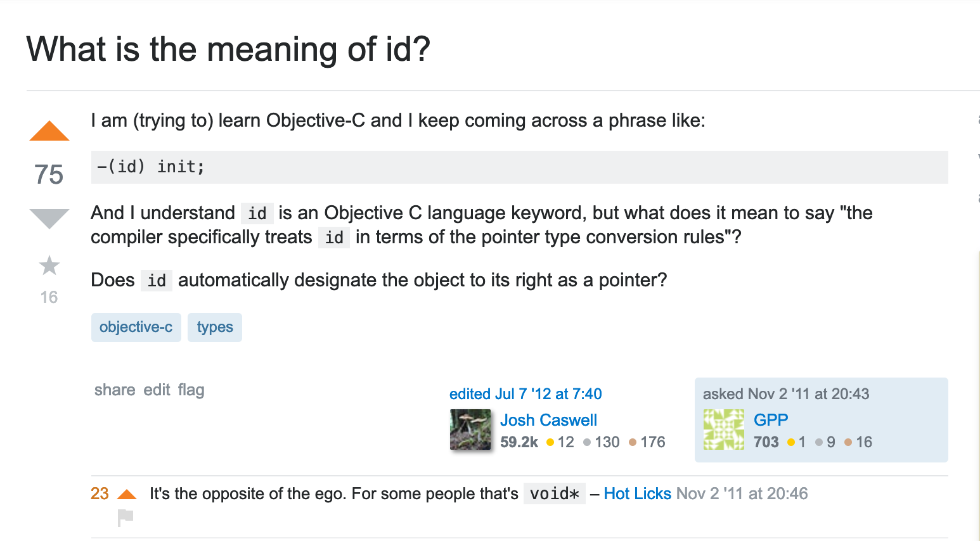
Task: Click the comment timestamp Nov 2 '11 at 20:46
Action: pos(742,493)
